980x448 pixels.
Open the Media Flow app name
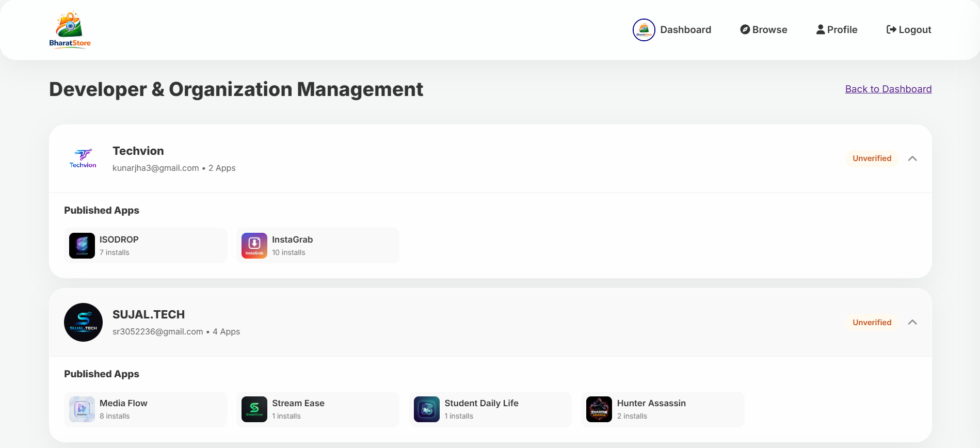[123, 403]
